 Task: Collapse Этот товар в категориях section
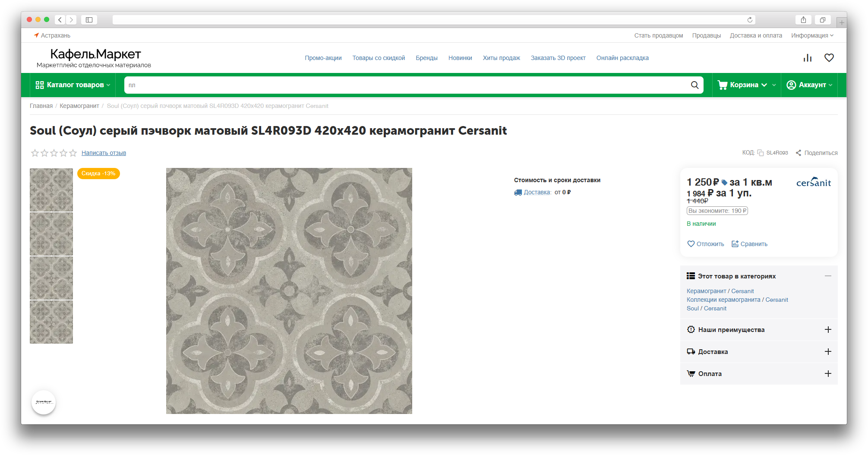coord(828,276)
